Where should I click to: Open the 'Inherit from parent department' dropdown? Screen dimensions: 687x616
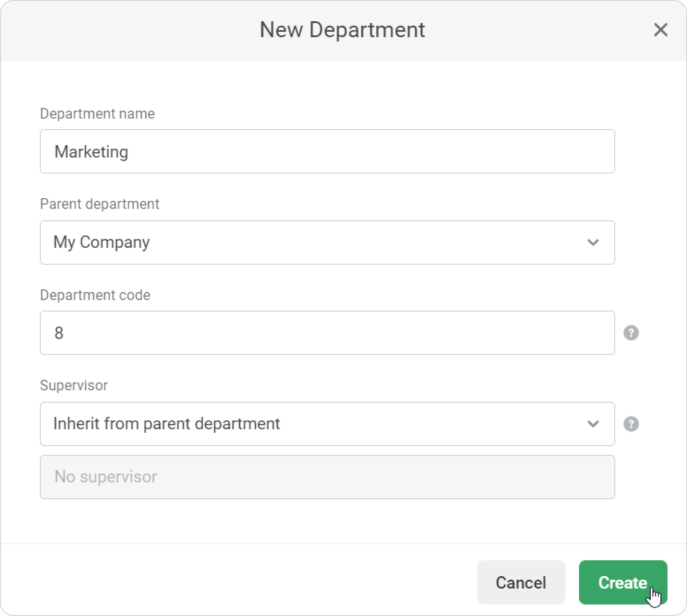[x=327, y=424]
